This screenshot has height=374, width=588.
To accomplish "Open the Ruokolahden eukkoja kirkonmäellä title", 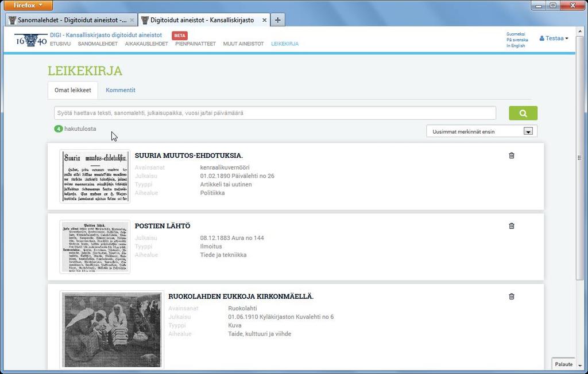I will [241, 297].
